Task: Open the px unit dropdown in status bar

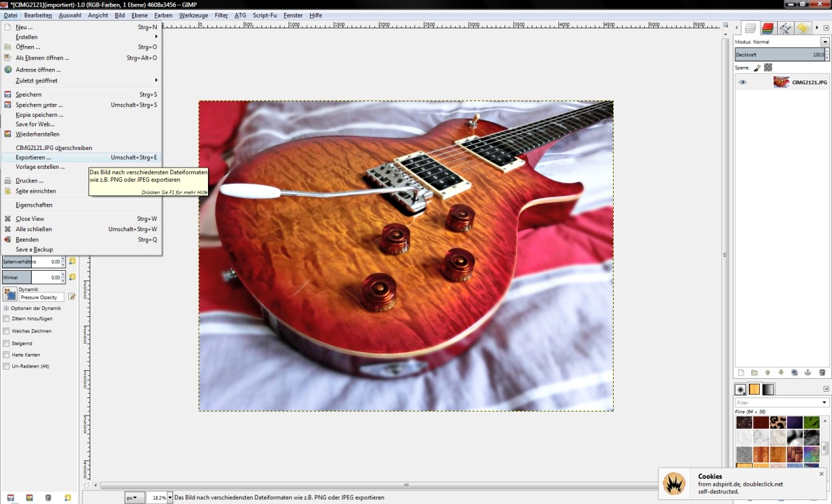Action: click(134, 498)
